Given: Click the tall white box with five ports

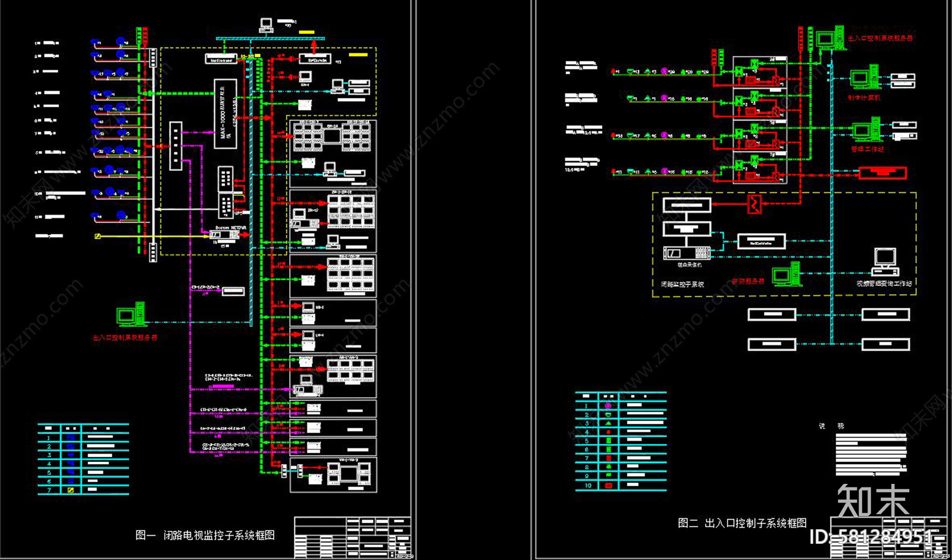Looking at the screenshot, I should pos(176,146).
